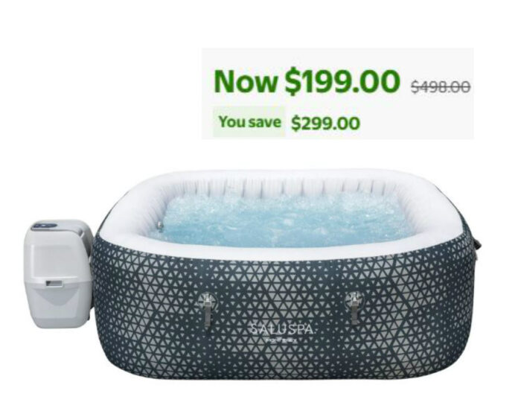Click the carry handle on tub's right edge

click(x=478, y=245)
